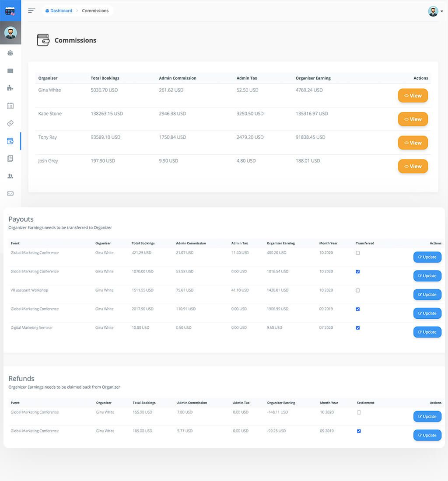This screenshot has width=448, height=481.
Task: Select the ticket tag icon in the sidebar
Action: [10, 123]
